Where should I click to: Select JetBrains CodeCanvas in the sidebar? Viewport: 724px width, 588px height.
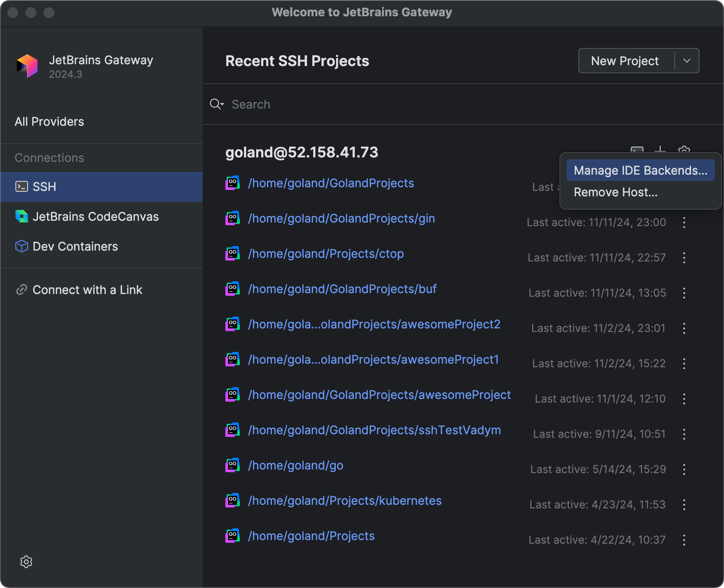pos(95,216)
